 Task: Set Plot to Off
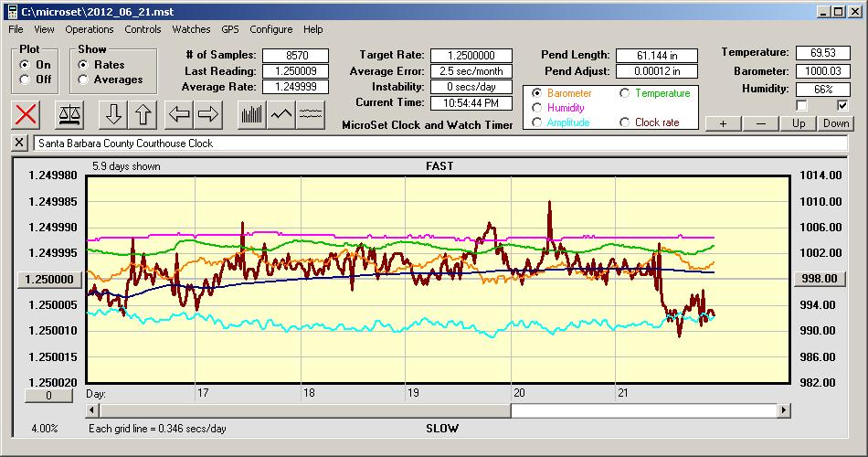pos(25,80)
